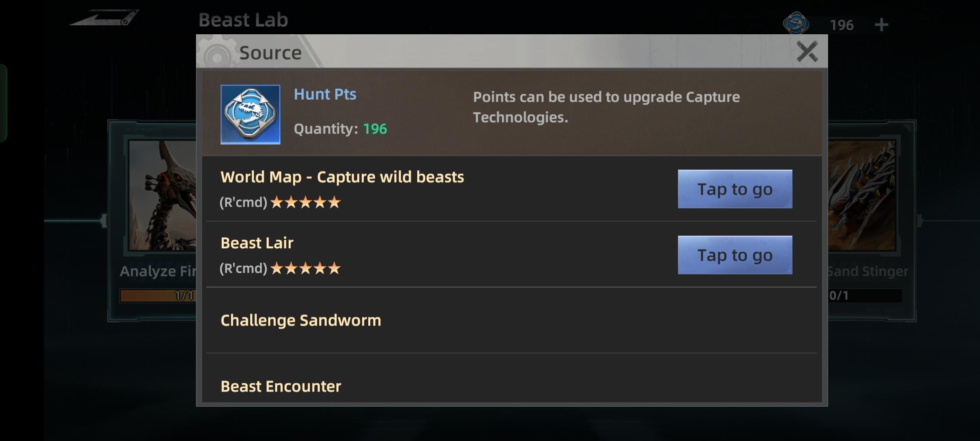The height and width of the screenshot is (441, 980).
Task: Click the Beast Lab screen title
Action: (243, 20)
